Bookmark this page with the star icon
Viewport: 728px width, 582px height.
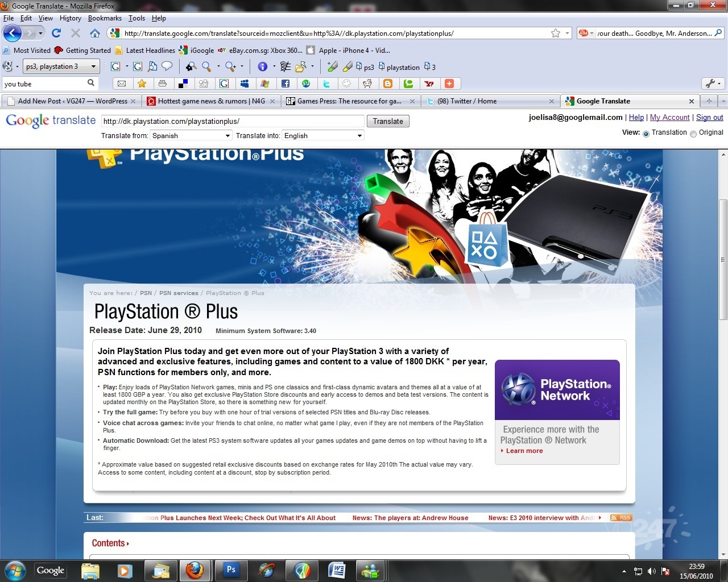click(556, 33)
